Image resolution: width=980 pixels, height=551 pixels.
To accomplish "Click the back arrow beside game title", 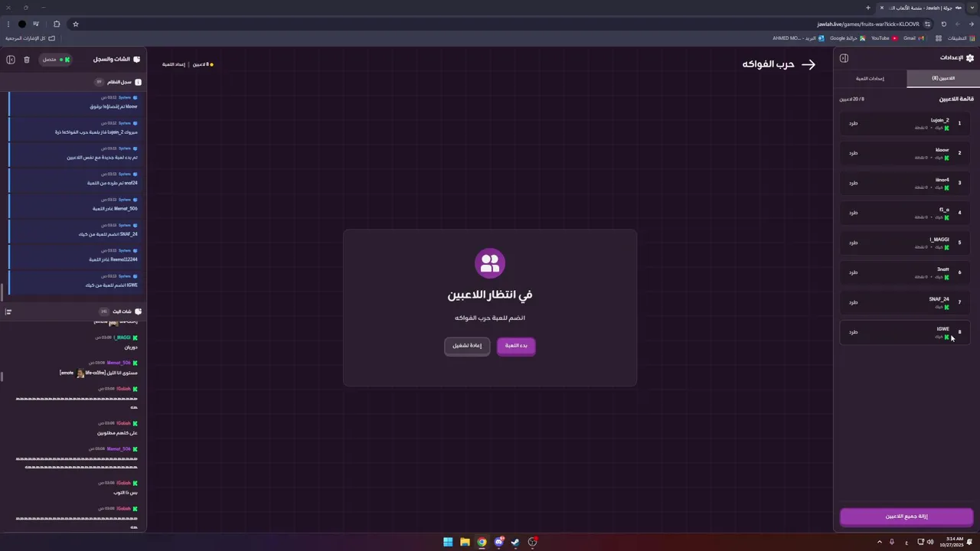I will (x=808, y=64).
